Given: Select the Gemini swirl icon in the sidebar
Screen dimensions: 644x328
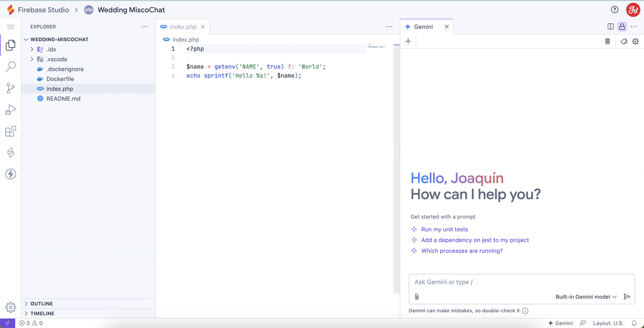Looking at the screenshot, I should click(x=11, y=153).
